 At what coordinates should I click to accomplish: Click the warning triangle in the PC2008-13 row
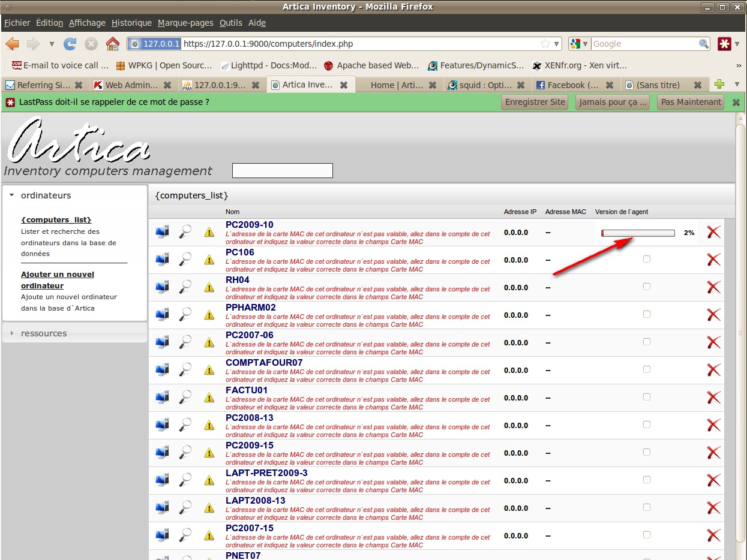coord(209,425)
